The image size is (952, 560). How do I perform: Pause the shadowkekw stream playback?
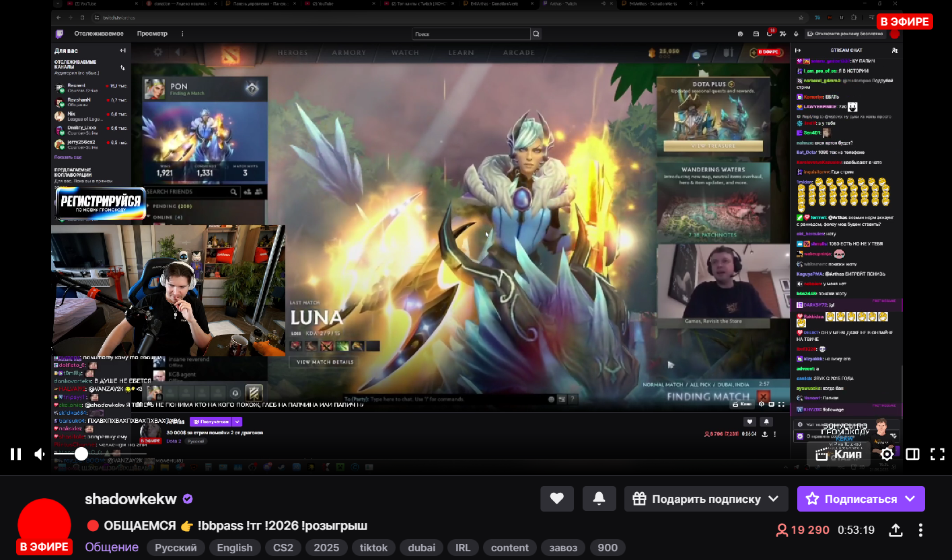point(15,454)
